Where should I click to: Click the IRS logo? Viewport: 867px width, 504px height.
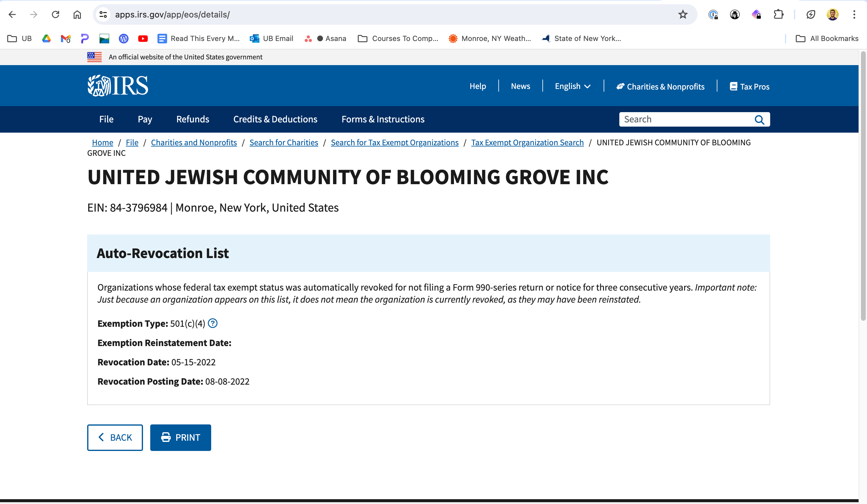pyautogui.click(x=118, y=86)
